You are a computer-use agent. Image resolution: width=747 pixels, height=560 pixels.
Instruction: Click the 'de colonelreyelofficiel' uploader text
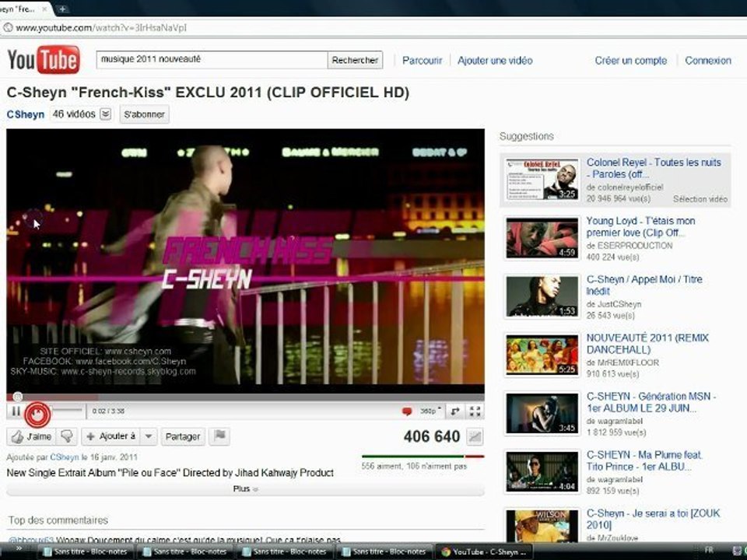(625, 187)
